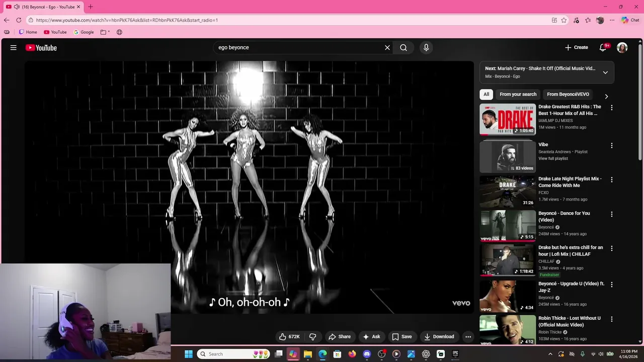Open the media control music icon in toolbar

pos(576,20)
